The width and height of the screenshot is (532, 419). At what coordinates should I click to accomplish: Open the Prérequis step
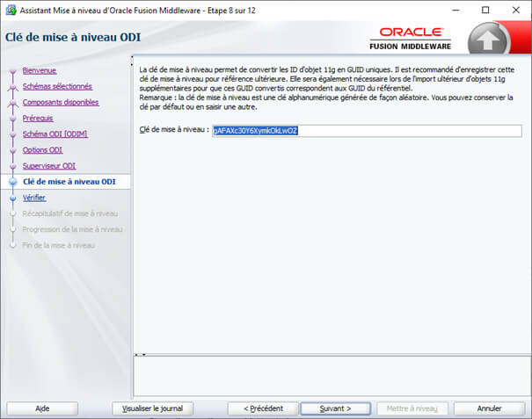pyautogui.click(x=38, y=119)
